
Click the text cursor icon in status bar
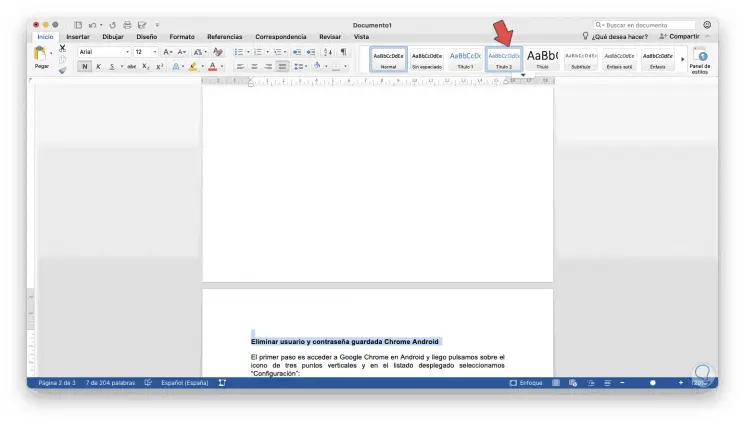point(222,383)
